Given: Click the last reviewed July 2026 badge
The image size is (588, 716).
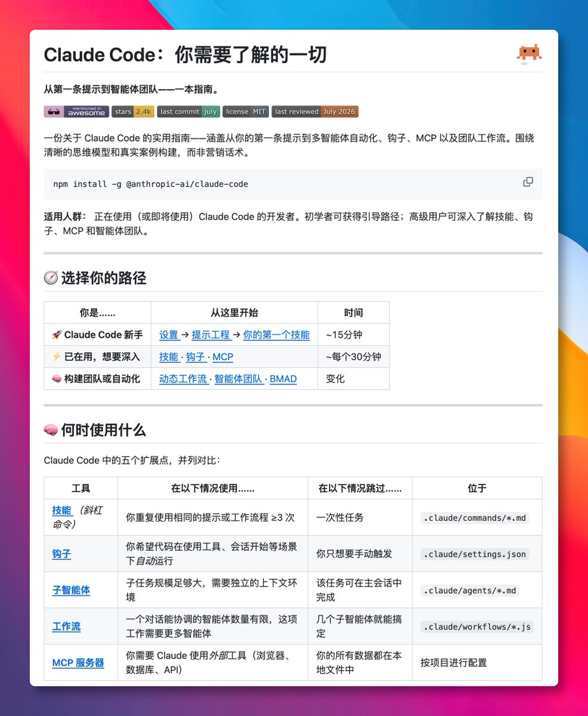Looking at the screenshot, I should tap(315, 112).
